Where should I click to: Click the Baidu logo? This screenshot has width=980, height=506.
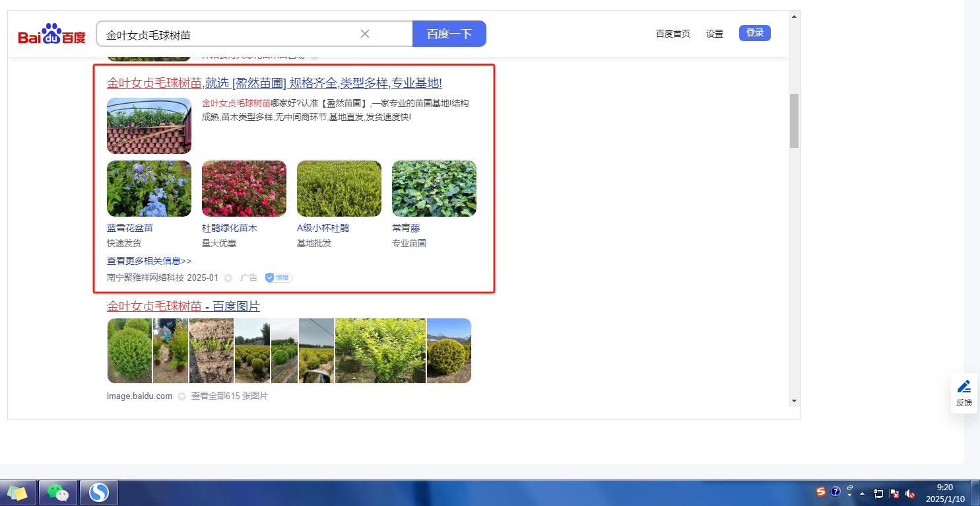pyautogui.click(x=51, y=34)
